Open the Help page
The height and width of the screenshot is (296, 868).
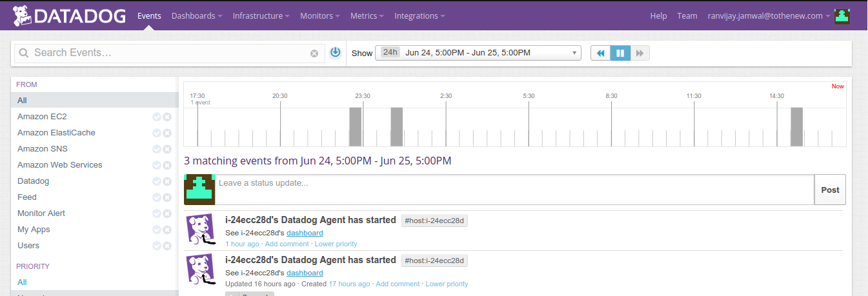point(658,15)
